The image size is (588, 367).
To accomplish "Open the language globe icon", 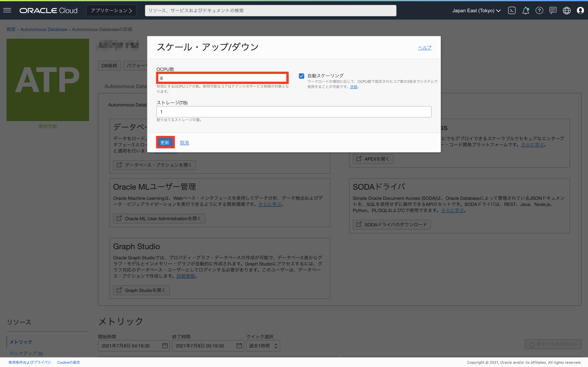I will click(x=567, y=10).
